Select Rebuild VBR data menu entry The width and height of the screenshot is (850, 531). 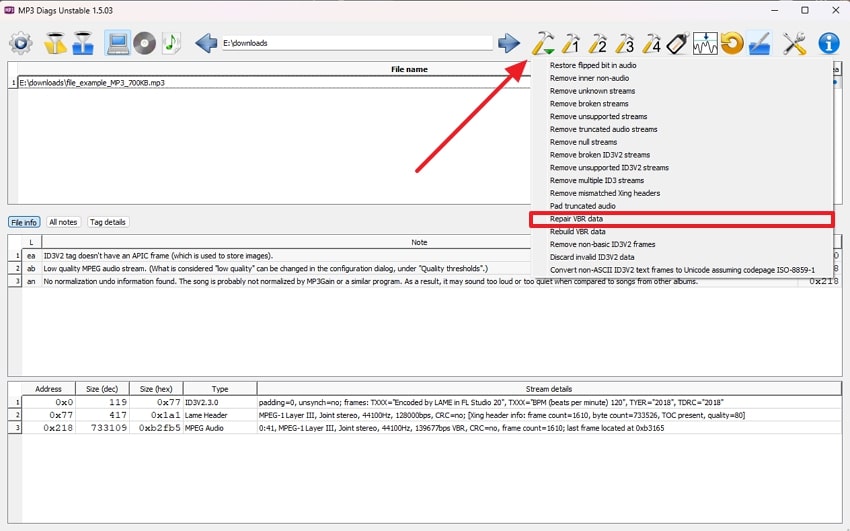[x=577, y=231]
